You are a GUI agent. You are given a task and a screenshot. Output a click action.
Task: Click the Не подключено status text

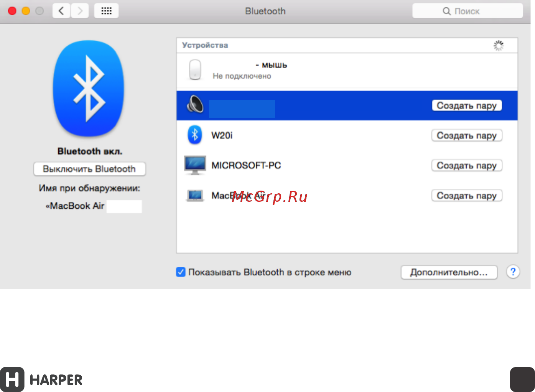coord(242,76)
